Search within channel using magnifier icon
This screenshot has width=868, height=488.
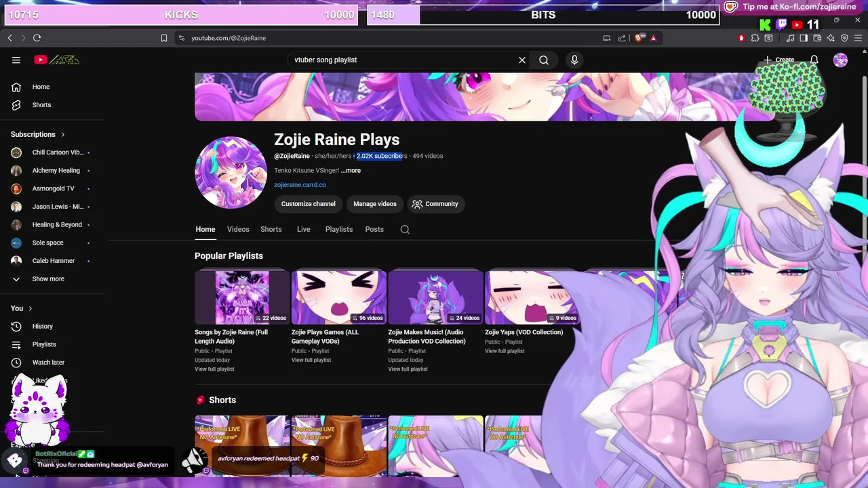click(x=405, y=230)
